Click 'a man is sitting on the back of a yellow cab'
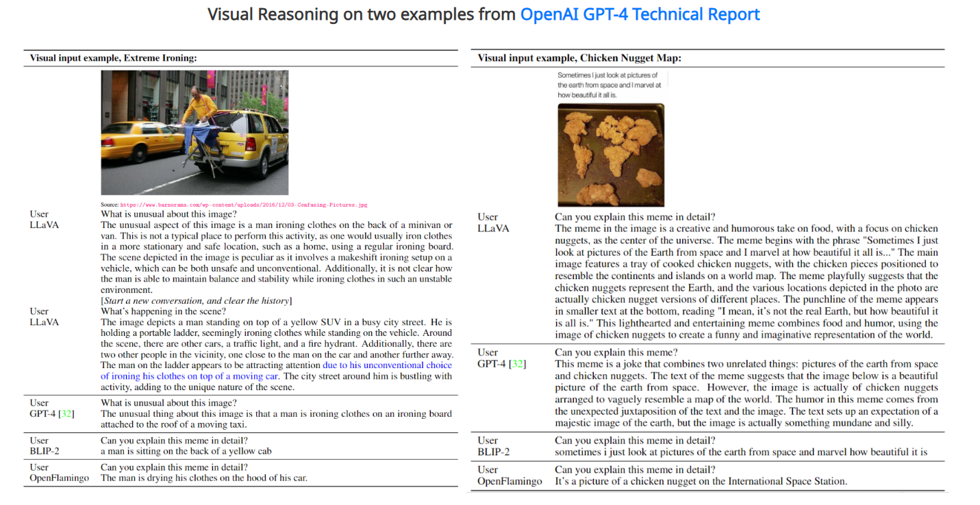This screenshot has width=980, height=505. point(187,451)
